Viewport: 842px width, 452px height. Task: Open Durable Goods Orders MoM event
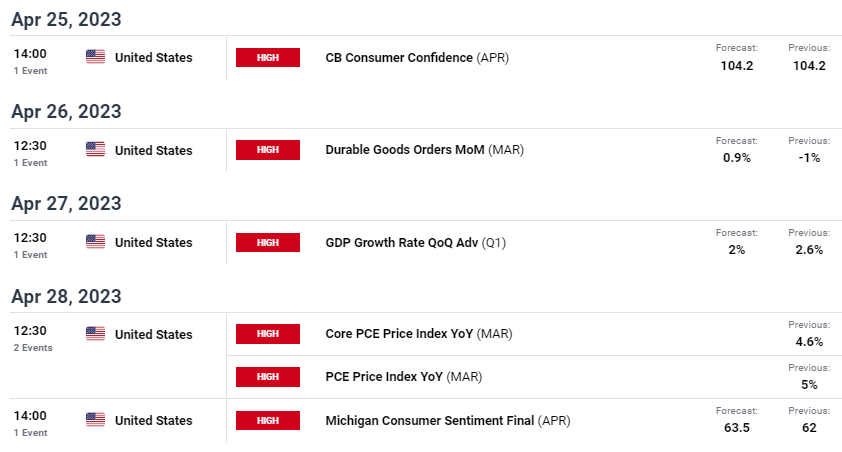[x=424, y=150]
